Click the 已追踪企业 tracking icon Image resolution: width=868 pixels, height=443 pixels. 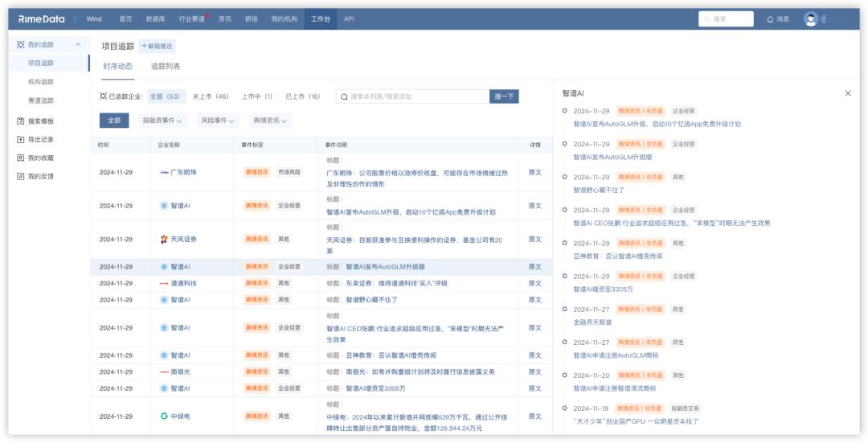pos(103,96)
